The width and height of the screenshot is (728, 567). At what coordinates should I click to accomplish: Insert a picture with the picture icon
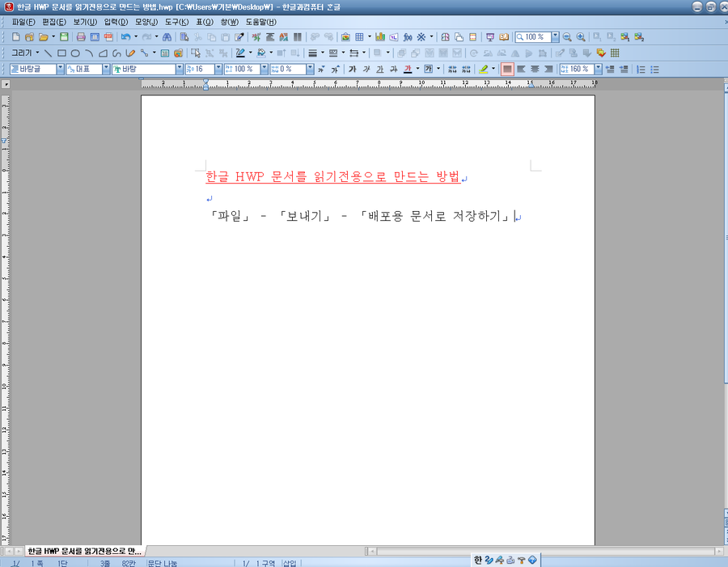click(x=345, y=37)
